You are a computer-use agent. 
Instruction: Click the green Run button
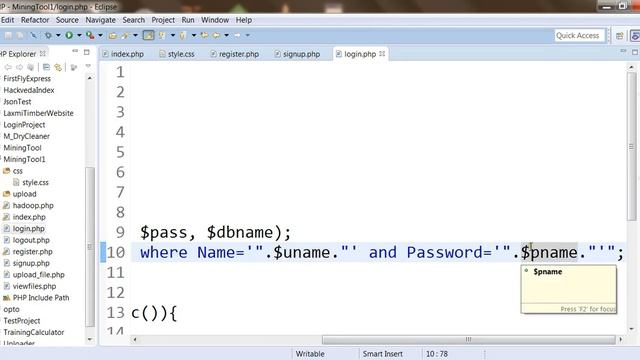pos(69,36)
